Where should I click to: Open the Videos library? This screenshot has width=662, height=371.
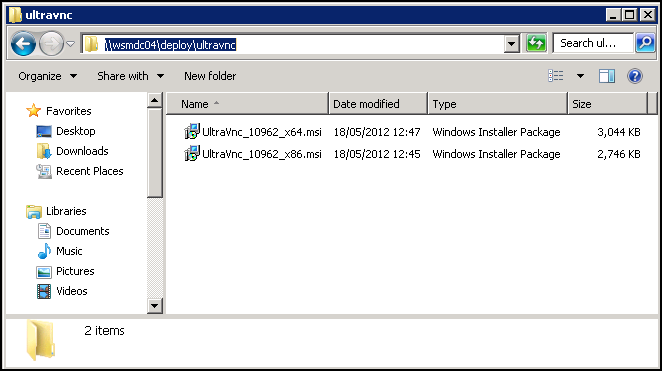tap(71, 291)
